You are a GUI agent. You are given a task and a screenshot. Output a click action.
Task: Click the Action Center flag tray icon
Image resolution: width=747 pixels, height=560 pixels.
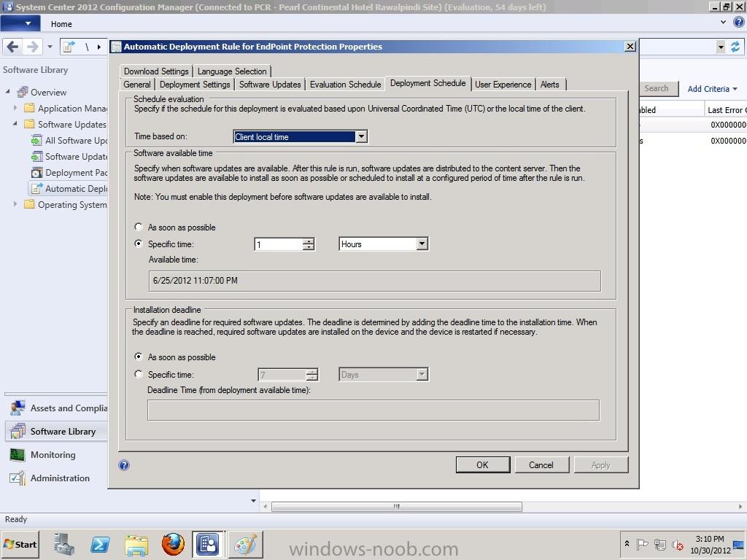(642, 544)
